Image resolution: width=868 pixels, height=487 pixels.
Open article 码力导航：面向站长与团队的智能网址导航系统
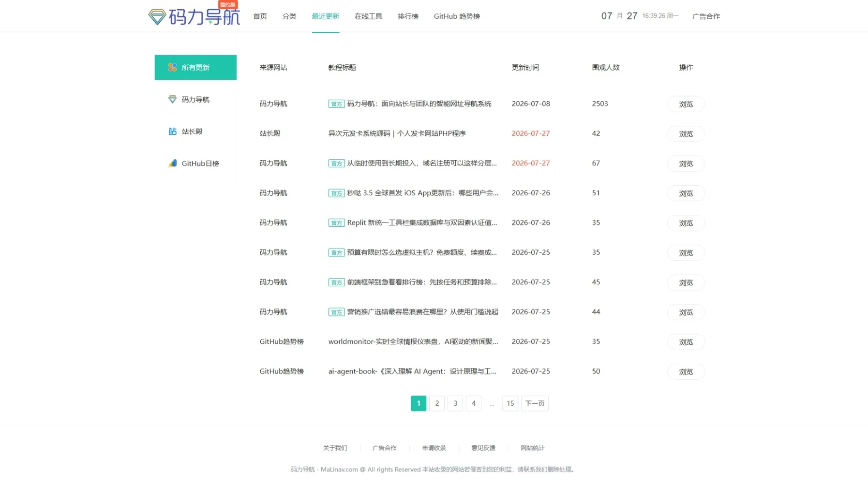pyautogui.click(x=419, y=103)
